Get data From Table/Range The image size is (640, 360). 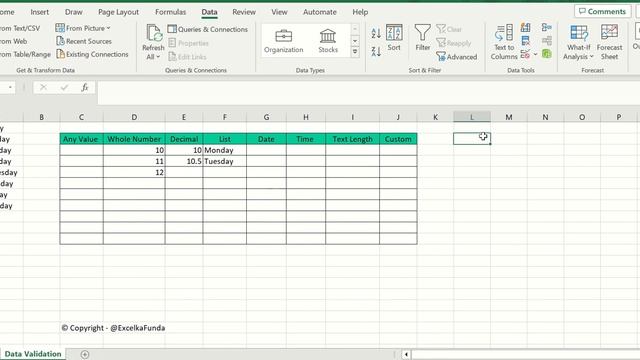[25, 54]
